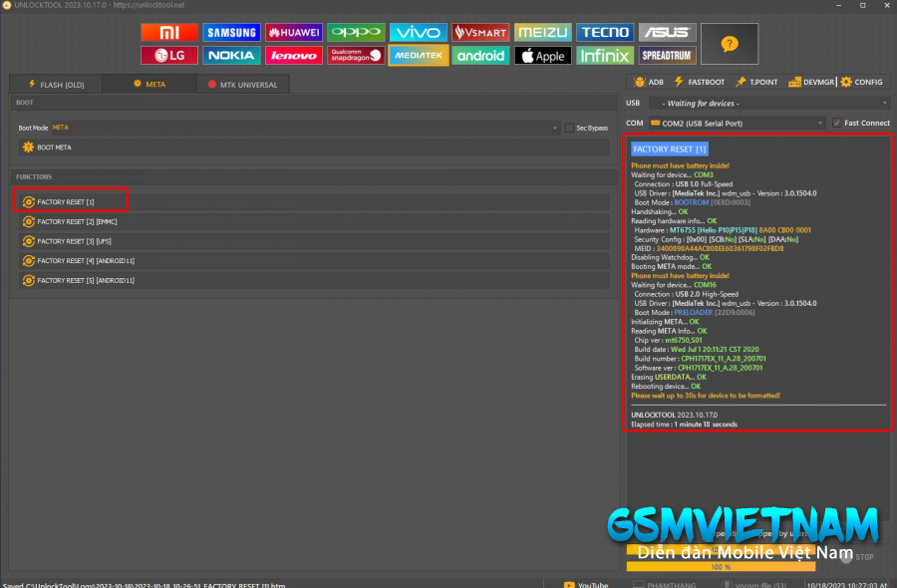Click the Build number line in log
Image resolution: width=897 pixels, height=588 pixels.
coord(701,359)
